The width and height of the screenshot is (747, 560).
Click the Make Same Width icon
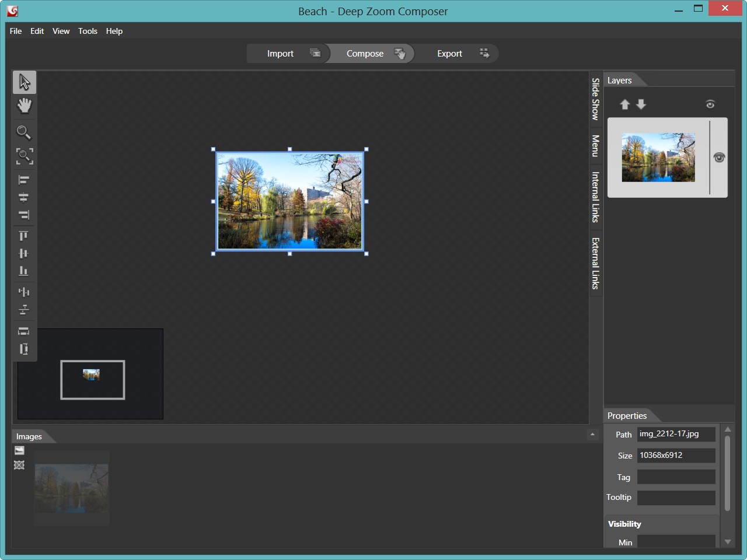click(24, 331)
